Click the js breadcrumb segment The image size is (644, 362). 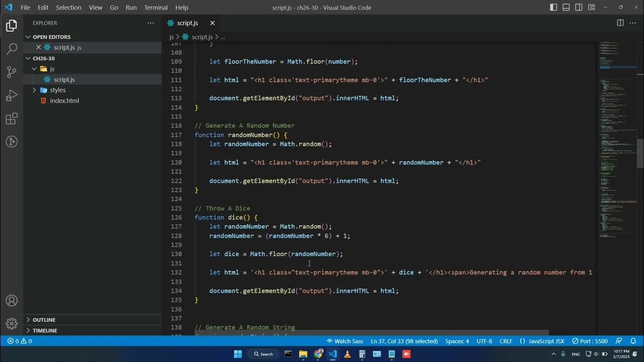click(172, 37)
